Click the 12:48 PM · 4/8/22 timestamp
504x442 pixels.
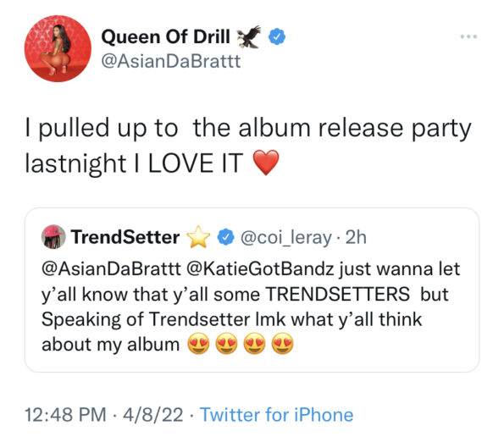coord(104,414)
